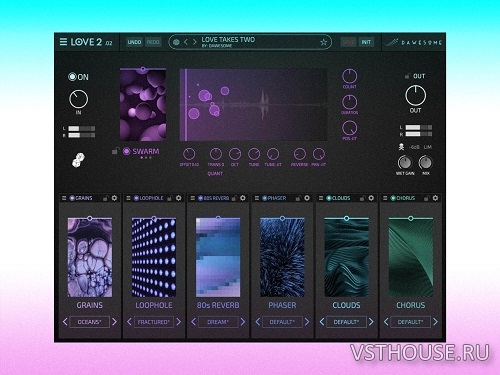Lock the PHASER module
The image size is (500, 375).
[298, 198]
